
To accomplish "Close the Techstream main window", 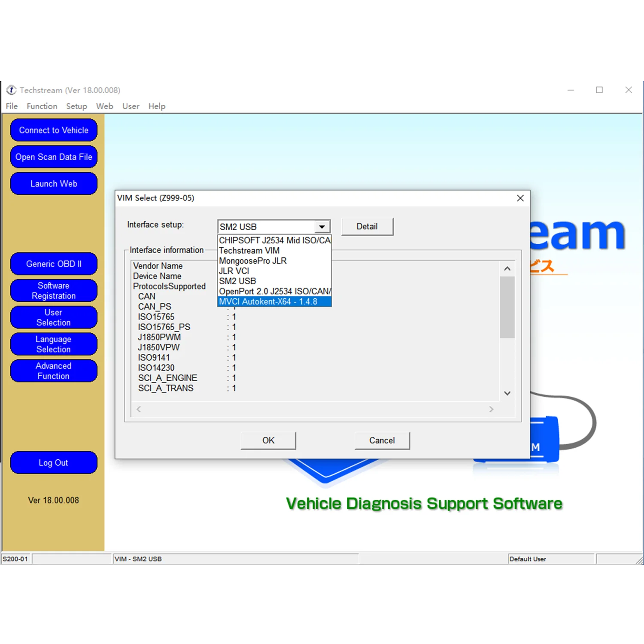I will point(629,90).
